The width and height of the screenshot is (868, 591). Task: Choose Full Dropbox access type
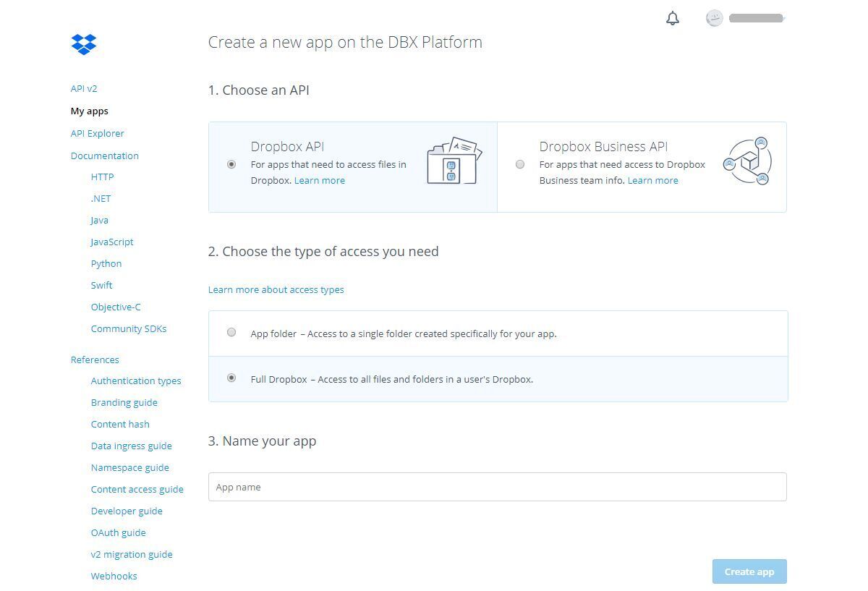[x=231, y=378]
